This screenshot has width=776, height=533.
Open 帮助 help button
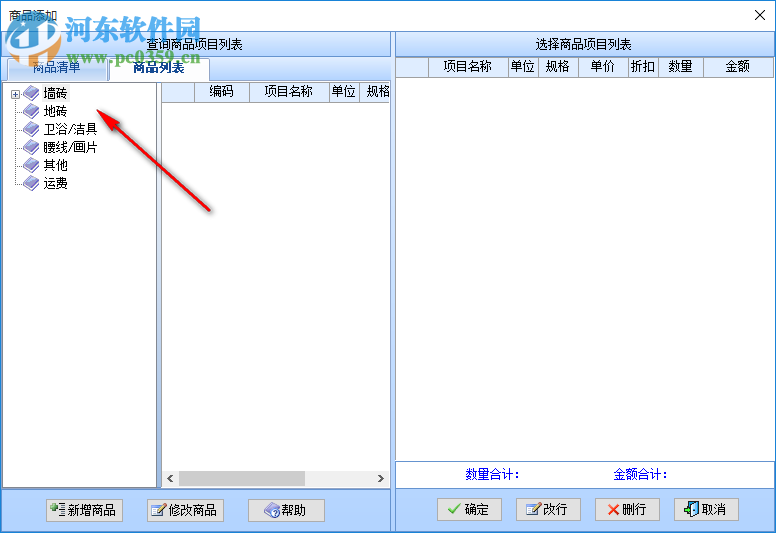click(x=286, y=510)
